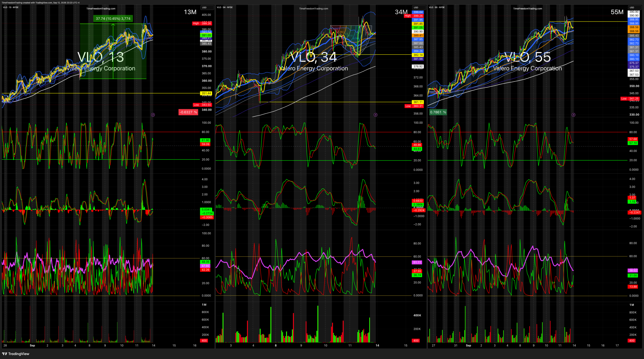Open USD currency selector on 55M chart

pyautogui.click(x=632, y=7)
